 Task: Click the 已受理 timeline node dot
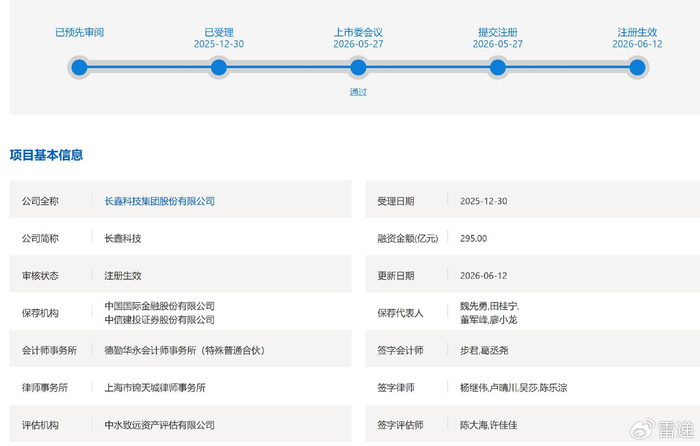pos(219,68)
